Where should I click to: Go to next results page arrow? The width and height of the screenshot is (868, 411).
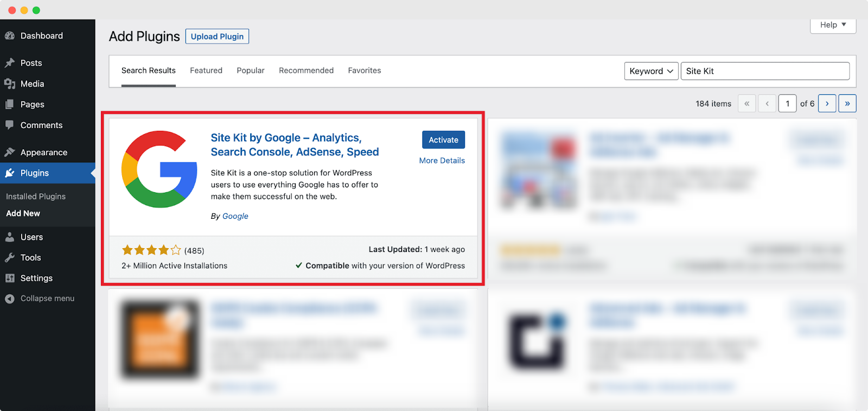coord(827,103)
